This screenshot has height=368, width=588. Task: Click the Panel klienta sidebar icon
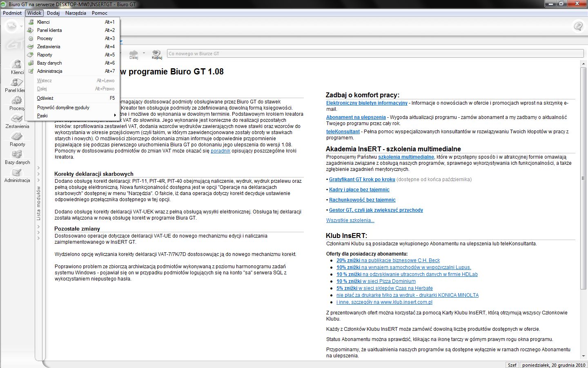17,82
